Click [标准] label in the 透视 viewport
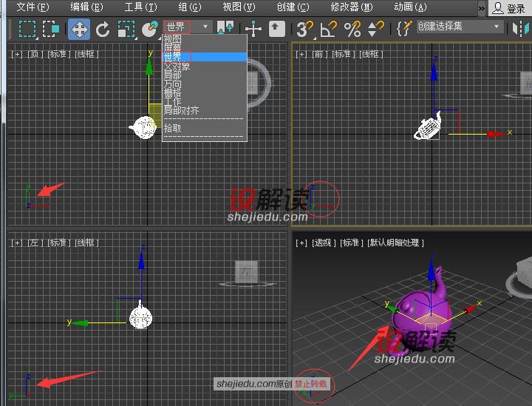Viewport: 532px width, 406px height. pyautogui.click(x=352, y=243)
